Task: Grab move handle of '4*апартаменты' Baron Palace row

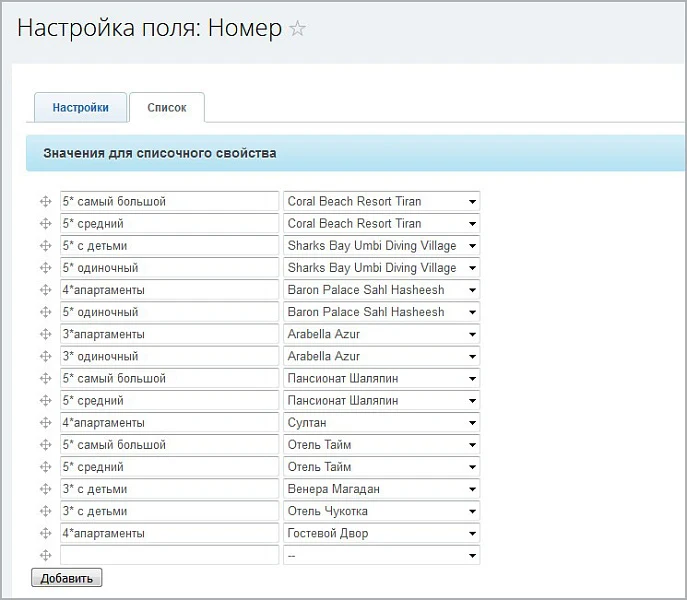Action: pos(46,290)
